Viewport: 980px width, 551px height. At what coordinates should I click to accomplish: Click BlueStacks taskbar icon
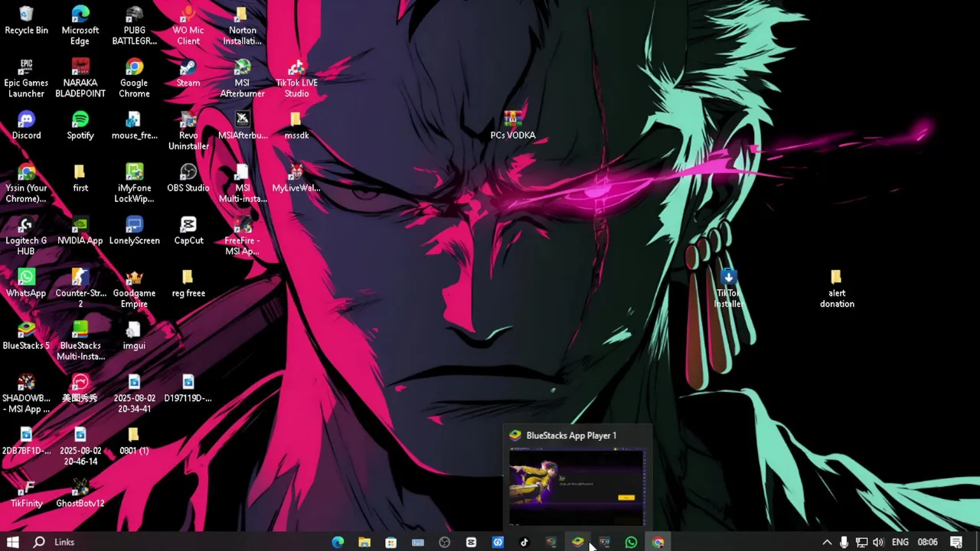click(577, 542)
